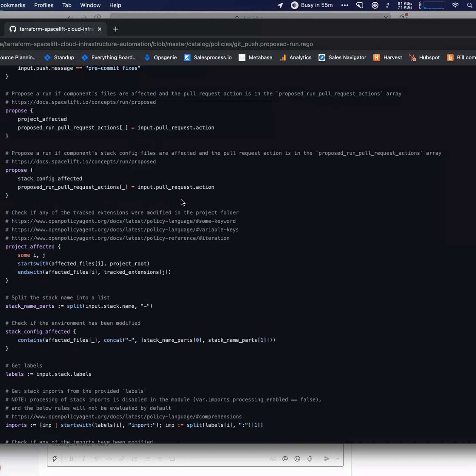Image resolution: width=476 pixels, height=476 pixels.
Task: Open the Metabase bookmark
Action: [255, 57]
